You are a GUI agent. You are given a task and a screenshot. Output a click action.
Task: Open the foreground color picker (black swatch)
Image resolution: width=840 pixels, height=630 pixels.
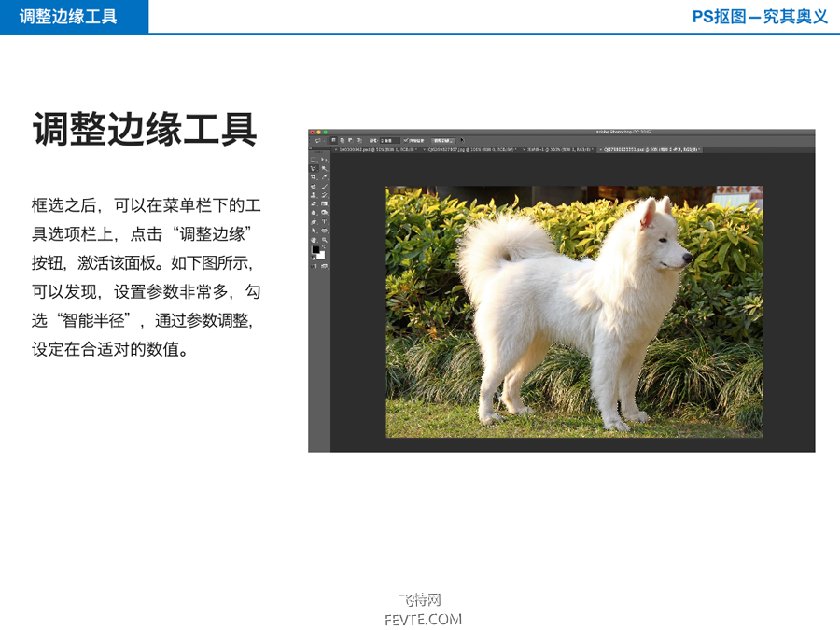[x=315, y=249]
